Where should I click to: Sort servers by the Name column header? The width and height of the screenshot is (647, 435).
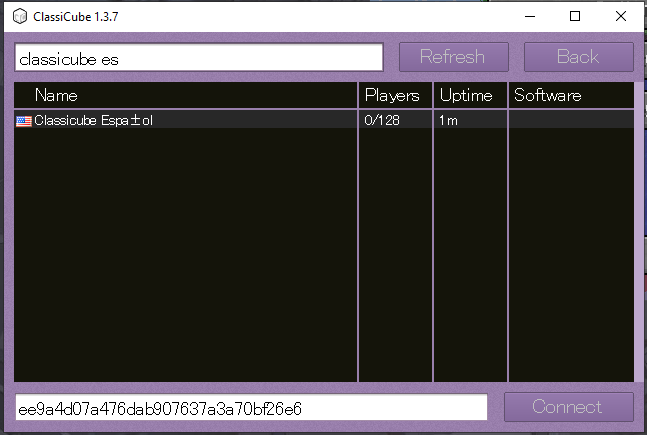[186, 95]
